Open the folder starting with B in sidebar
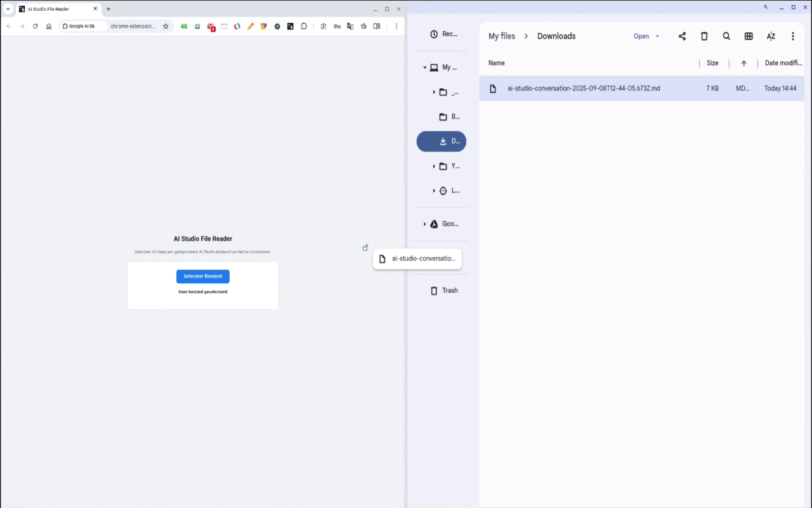The height and width of the screenshot is (508, 812). pos(449,117)
